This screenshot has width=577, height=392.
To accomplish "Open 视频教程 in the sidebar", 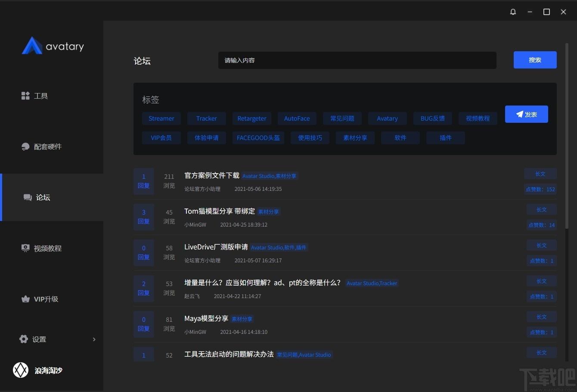I will (x=41, y=248).
